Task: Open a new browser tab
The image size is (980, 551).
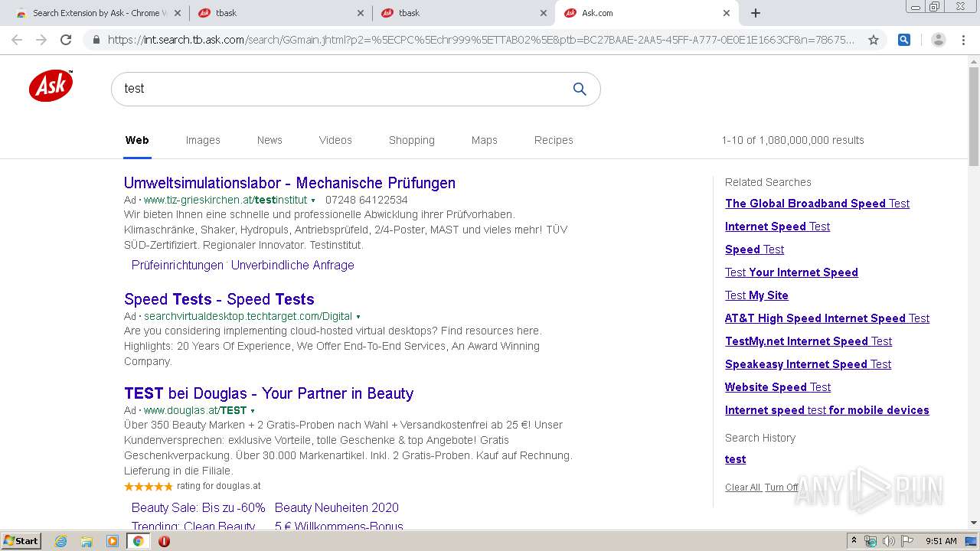Action: [x=756, y=13]
